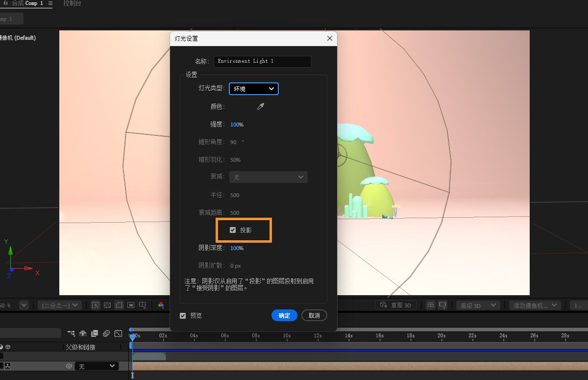Viewport: 588px width, 380px height.
Task: Open the 活动摄像机 view dropdown
Action: click(x=535, y=304)
